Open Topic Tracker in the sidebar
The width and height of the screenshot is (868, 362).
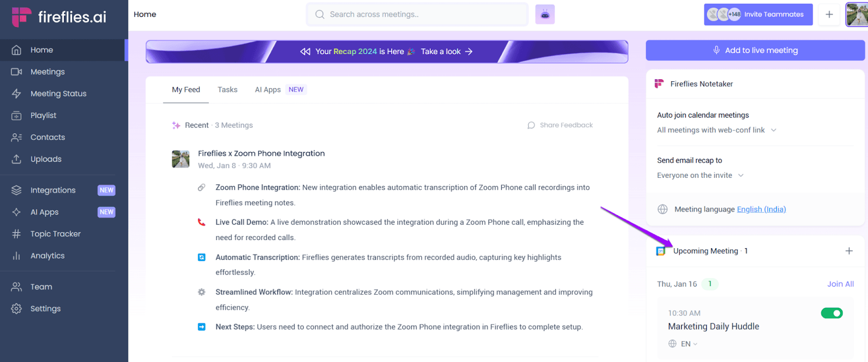coord(63,234)
